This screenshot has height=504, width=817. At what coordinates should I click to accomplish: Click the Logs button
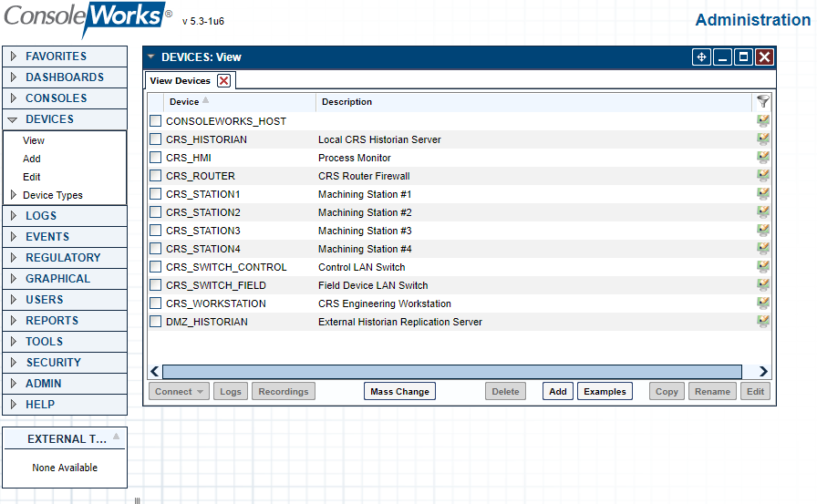click(x=231, y=392)
